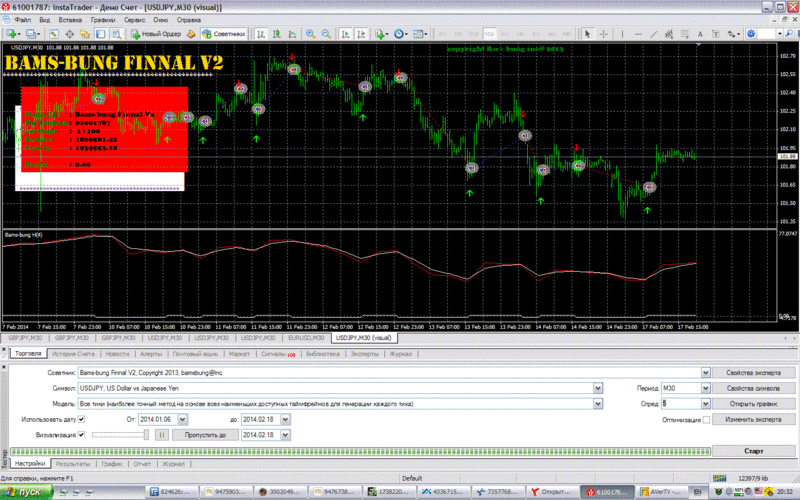Switch chart to line chart style
The image size is (800, 500).
[x=292, y=34]
